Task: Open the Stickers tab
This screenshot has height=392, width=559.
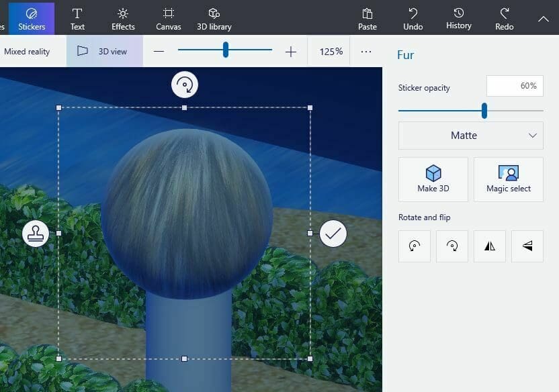Action: pos(32,19)
